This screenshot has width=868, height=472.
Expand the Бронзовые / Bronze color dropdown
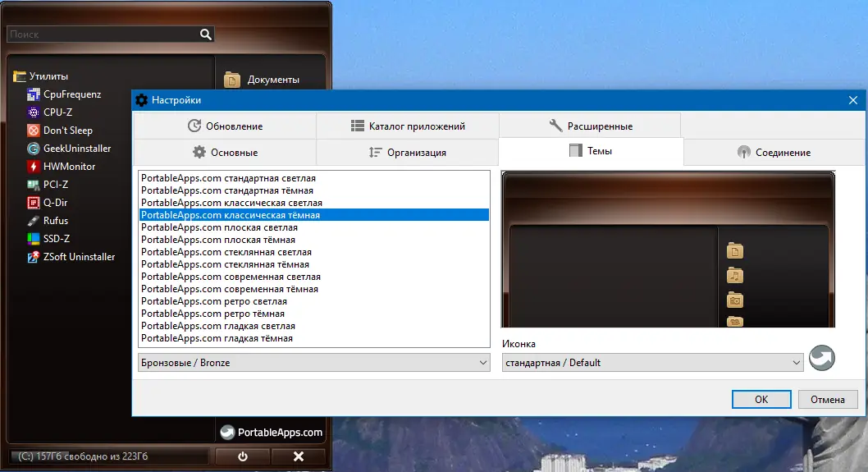[x=314, y=363]
